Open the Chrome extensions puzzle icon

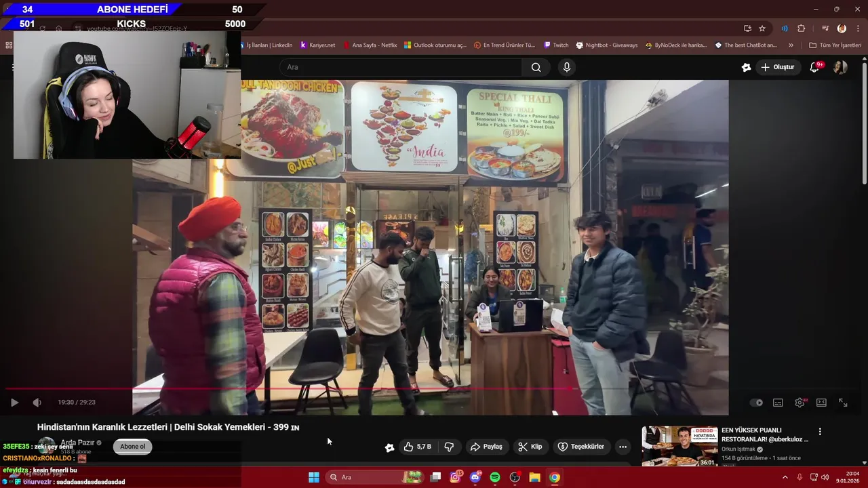pyautogui.click(x=801, y=28)
